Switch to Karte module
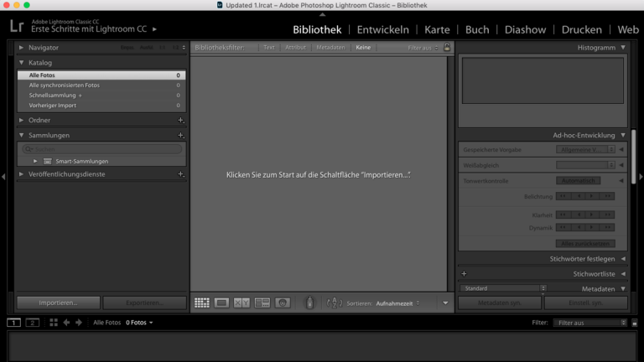This screenshot has height=362, width=644. (x=437, y=29)
